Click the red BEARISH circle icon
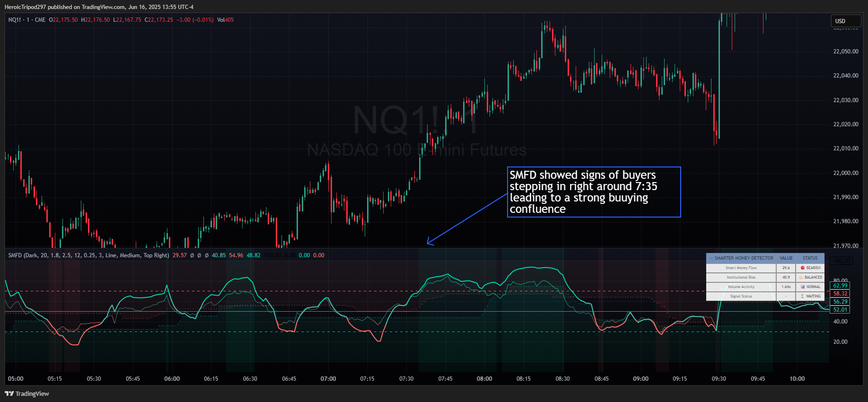This screenshot has width=868, height=402. pos(802,268)
